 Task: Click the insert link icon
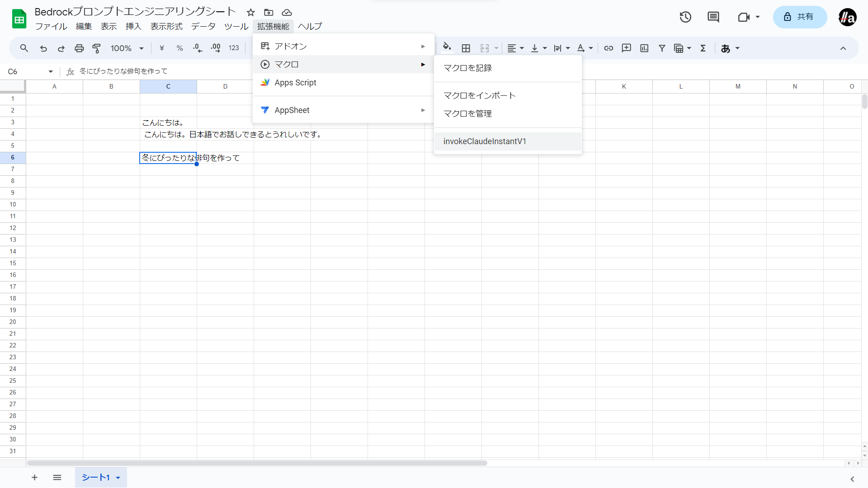click(x=609, y=48)
